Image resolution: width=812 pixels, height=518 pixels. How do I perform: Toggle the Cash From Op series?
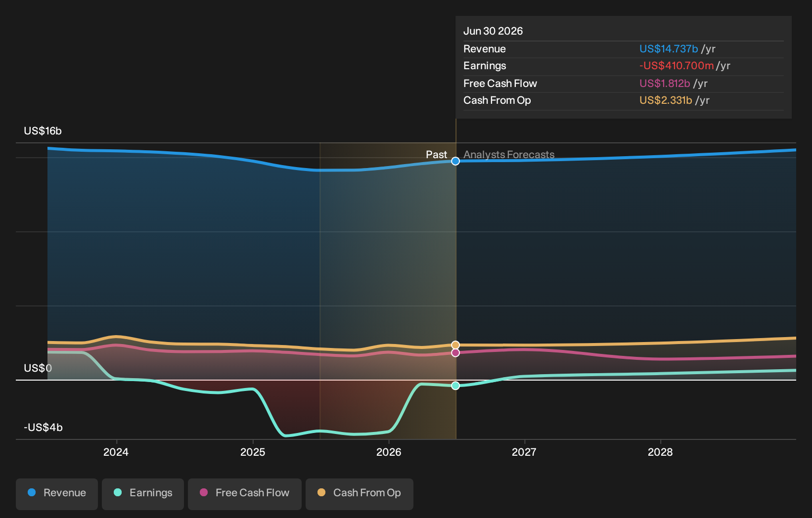(x=360, y=494)
